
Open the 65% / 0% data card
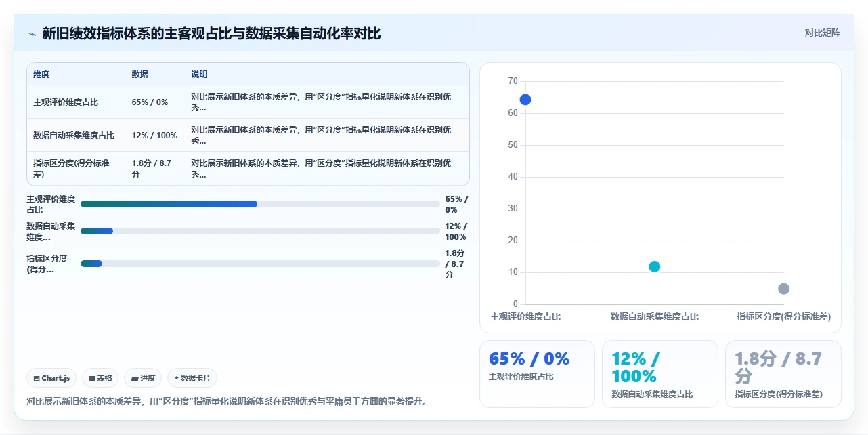pyautogui.click(x=537, y=374)
